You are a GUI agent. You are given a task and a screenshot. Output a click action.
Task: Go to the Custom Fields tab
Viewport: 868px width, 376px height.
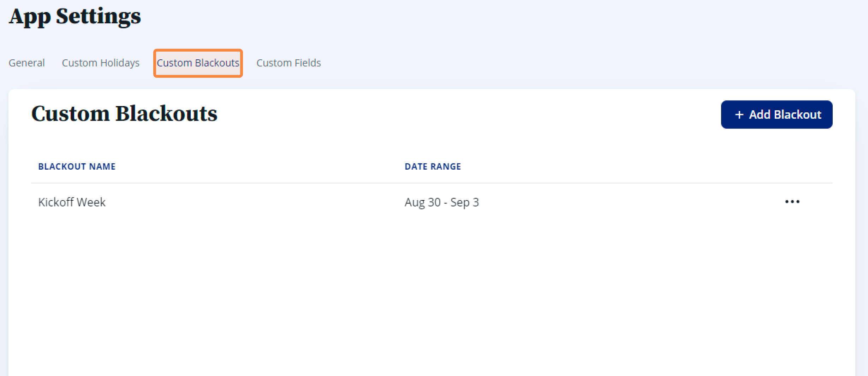point(289,63)
